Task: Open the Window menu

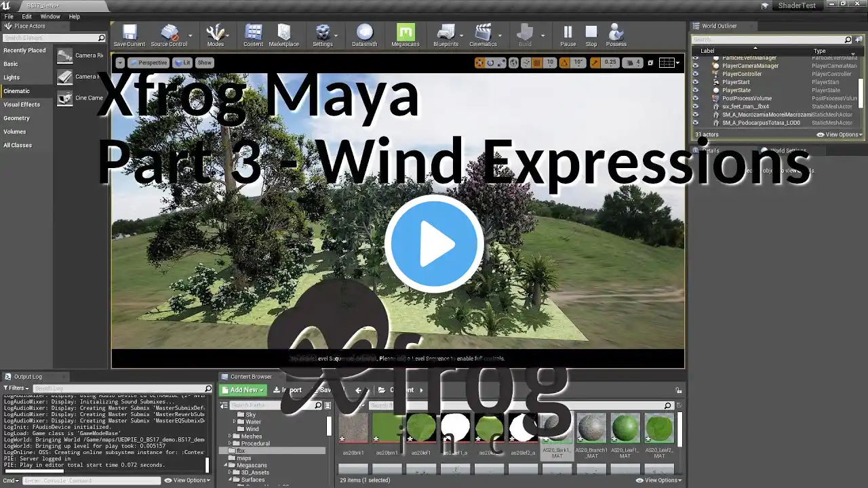Action: point(50,16)
